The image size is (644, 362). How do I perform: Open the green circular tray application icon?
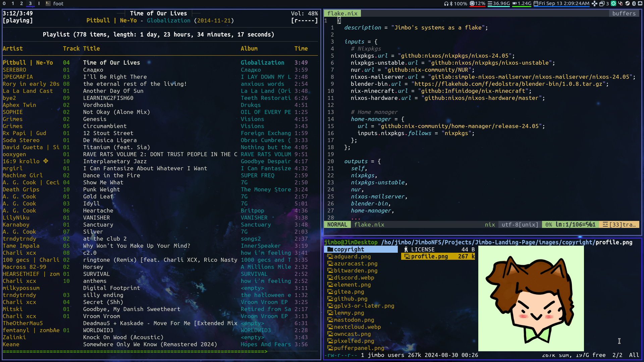[613, 4]
